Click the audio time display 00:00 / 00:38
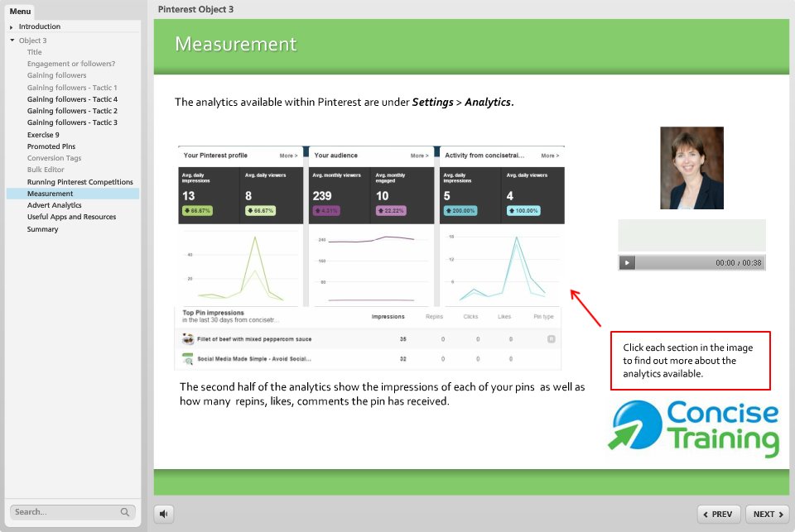This screenshot has height=532, width=795. [x=738, y=263]
